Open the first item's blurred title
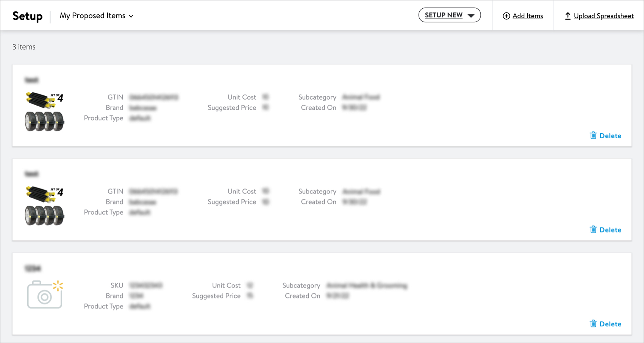The height and width of the screenshot is (343, 644). tap(32, 80)
